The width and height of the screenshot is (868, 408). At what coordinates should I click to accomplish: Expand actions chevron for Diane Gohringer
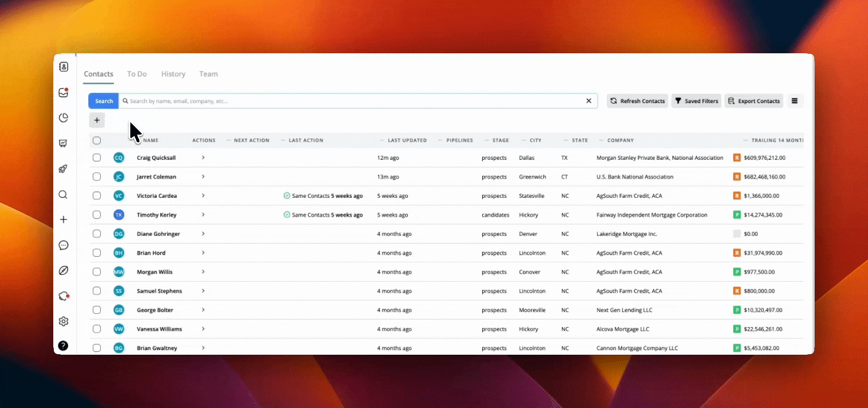pyautogui.click(x=203, y=234)
